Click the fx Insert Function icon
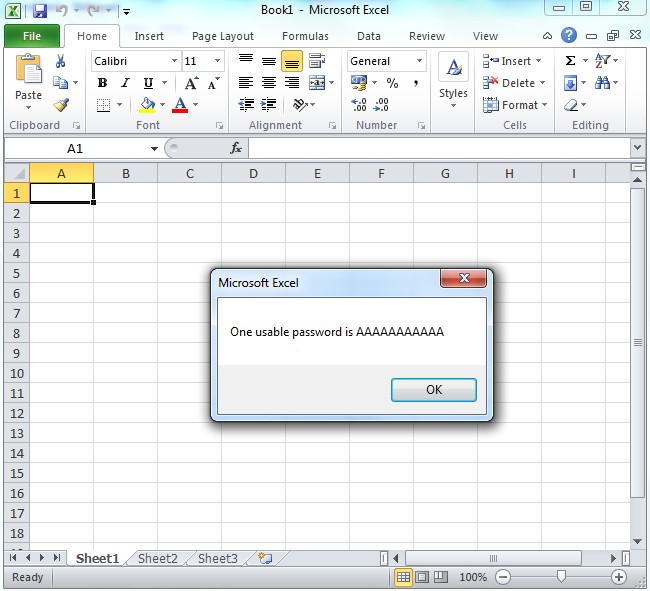650x591 pixels. click(x=236, y=148)
